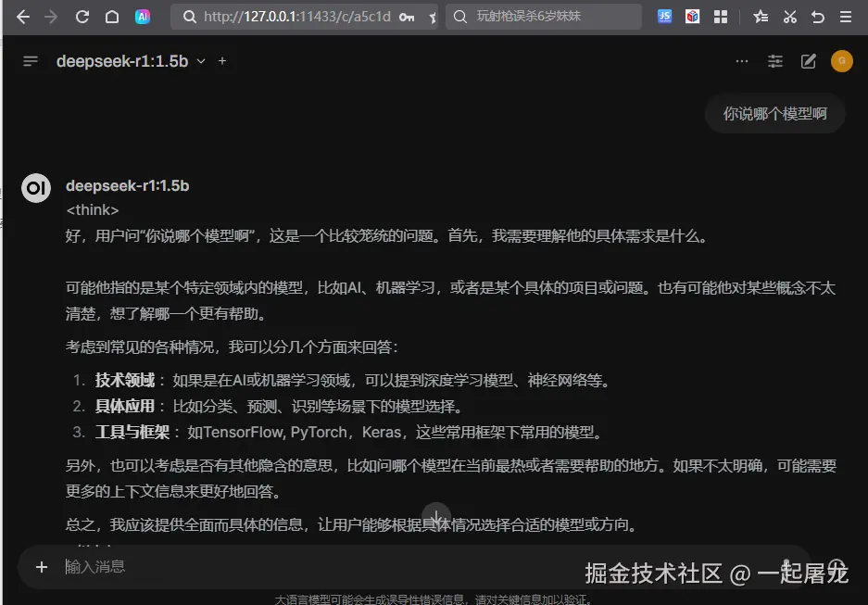Jump to bottom with the down-arrow button

[436, 518]
